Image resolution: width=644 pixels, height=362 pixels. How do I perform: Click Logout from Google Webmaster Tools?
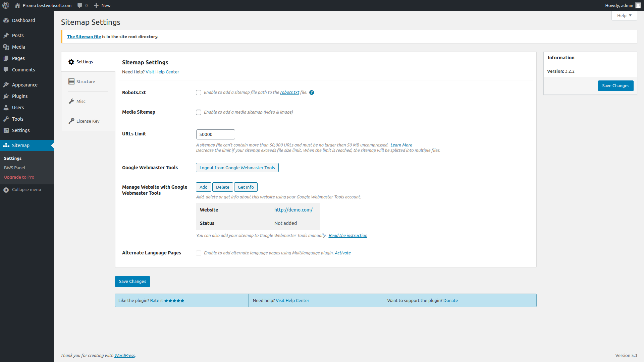pos(237,168)
